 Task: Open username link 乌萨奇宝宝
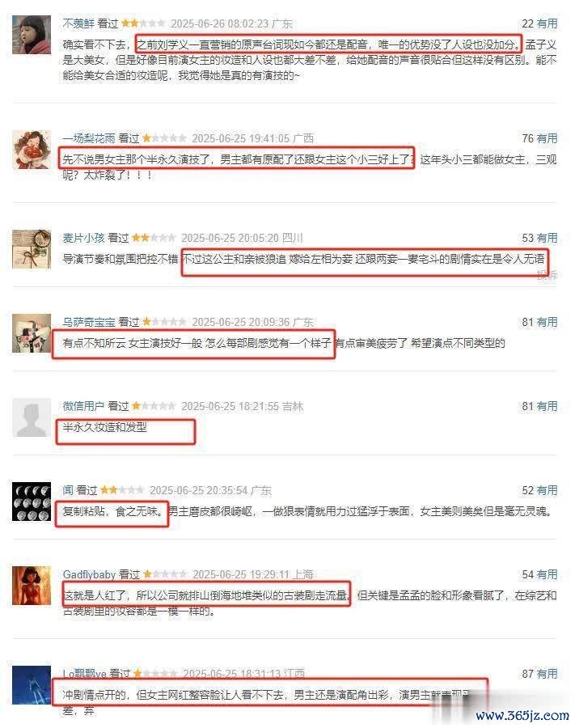(89, 322)
